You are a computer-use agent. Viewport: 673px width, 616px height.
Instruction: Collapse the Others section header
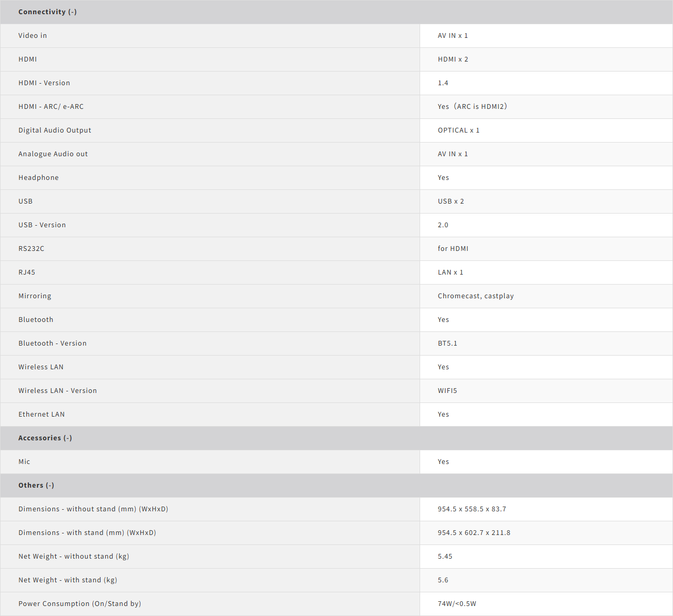[x=36, y=486]
